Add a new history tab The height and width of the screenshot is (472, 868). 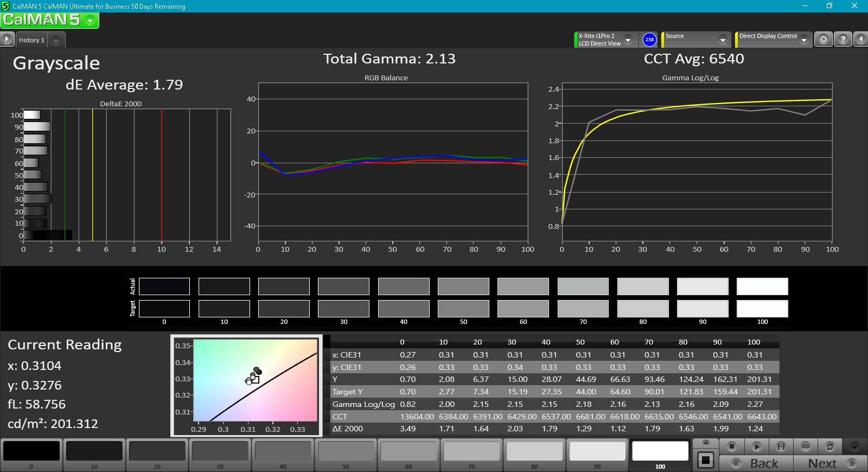(56, 41)
